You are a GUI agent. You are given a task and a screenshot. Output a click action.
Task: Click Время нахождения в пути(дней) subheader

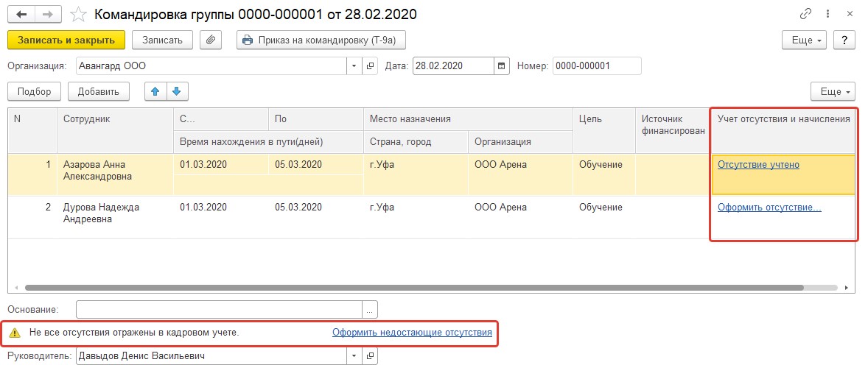(x=268, y=141)
